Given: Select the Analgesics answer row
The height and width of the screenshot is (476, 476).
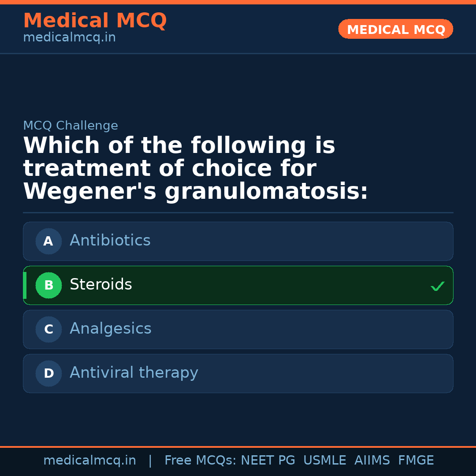Looking at the screenshot, I should pyautogui.click(x=238, y=329).
